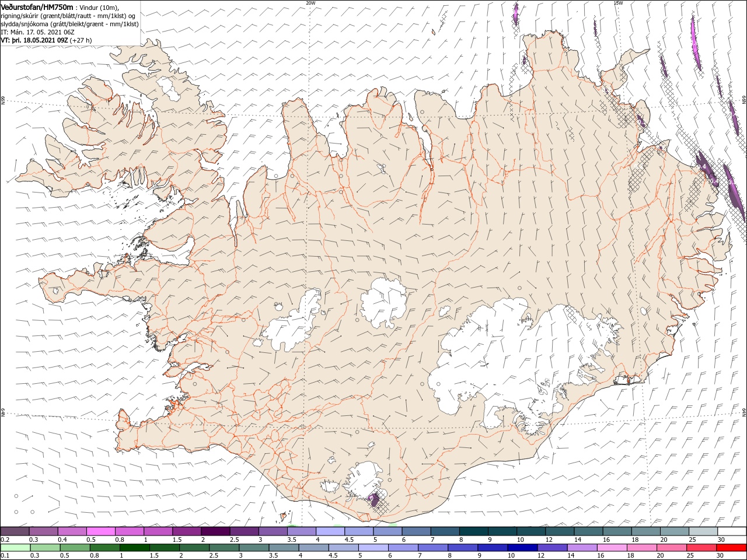Click the '0.1' value label, lower legend row
This screenshot has width=747, height=560.
click(5, 555)
